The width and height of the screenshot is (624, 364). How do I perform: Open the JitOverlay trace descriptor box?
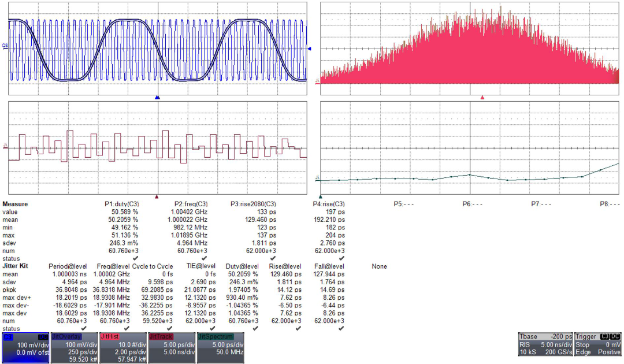click(x=75, y=347)
